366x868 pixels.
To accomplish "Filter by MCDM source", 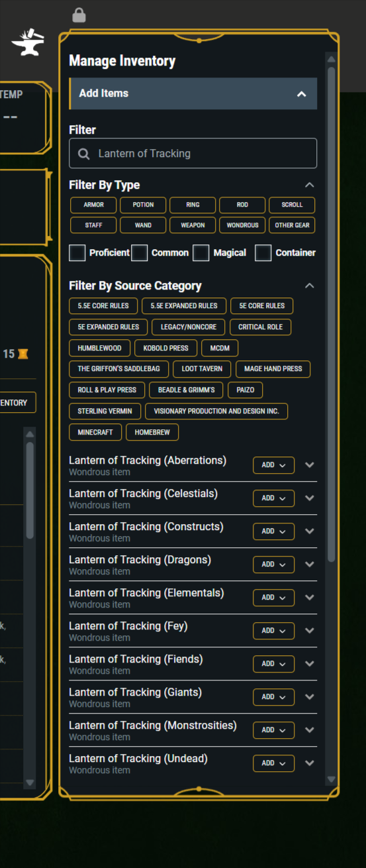I will pos(220,349).
